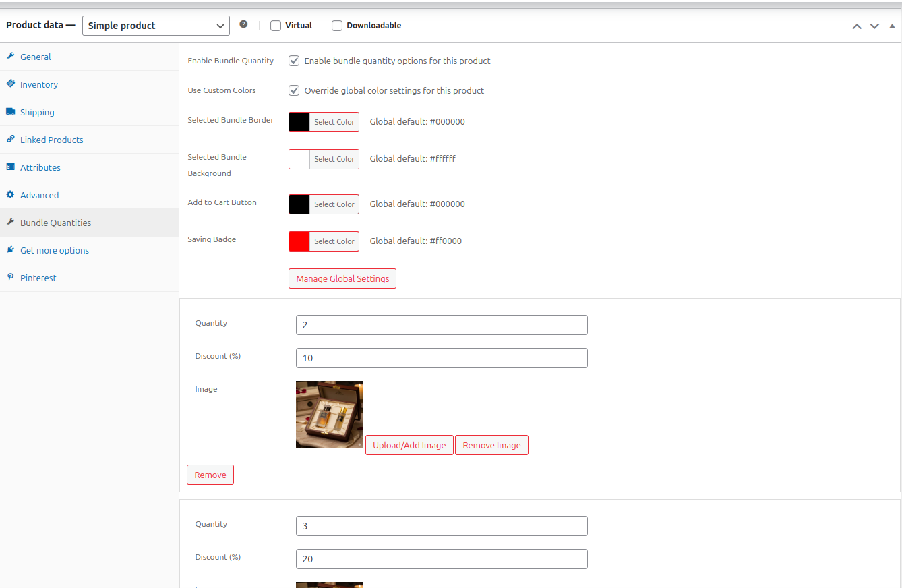Open the Simple product type dropdown
This screenshot has width=902, height=588.
coord(156,26)
